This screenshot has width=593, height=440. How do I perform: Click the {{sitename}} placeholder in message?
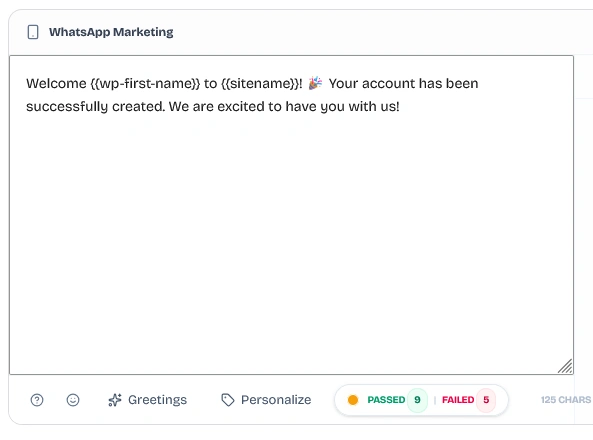(260, 83)
